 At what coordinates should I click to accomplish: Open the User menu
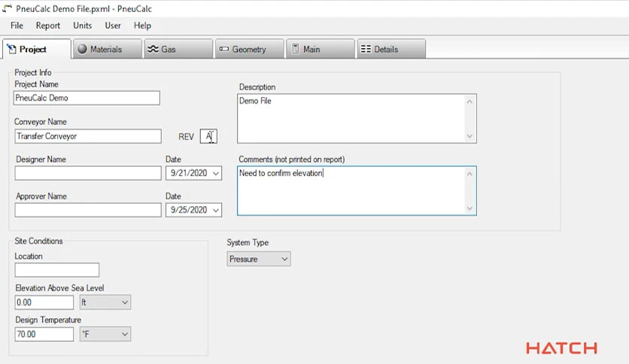click(113, 26)
